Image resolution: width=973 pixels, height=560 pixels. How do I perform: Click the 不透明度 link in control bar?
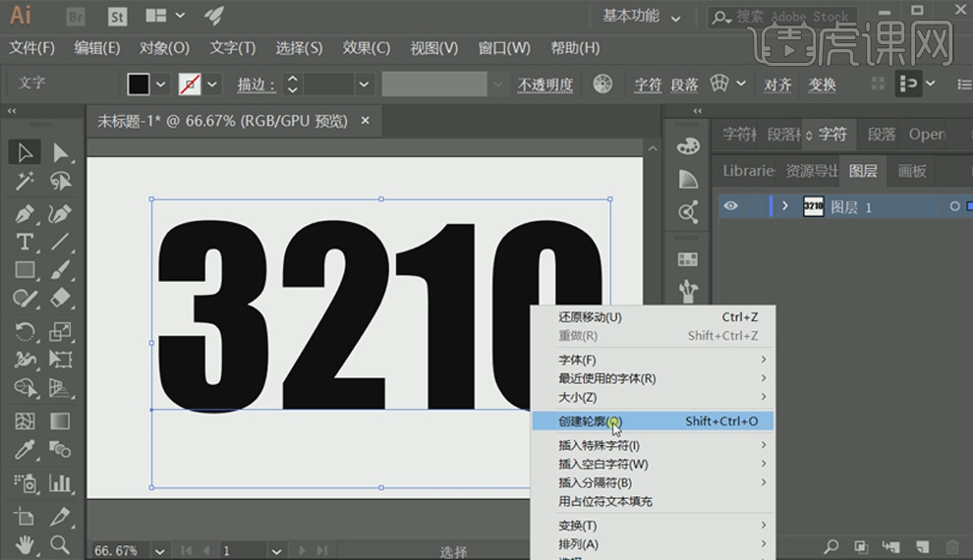545,84
